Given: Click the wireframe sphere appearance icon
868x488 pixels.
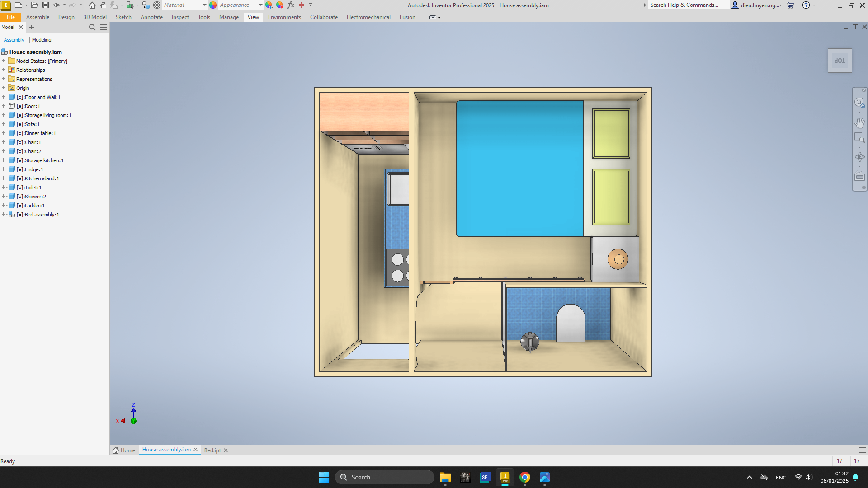Looking at the screenshot, I should (x=157, y=5).
